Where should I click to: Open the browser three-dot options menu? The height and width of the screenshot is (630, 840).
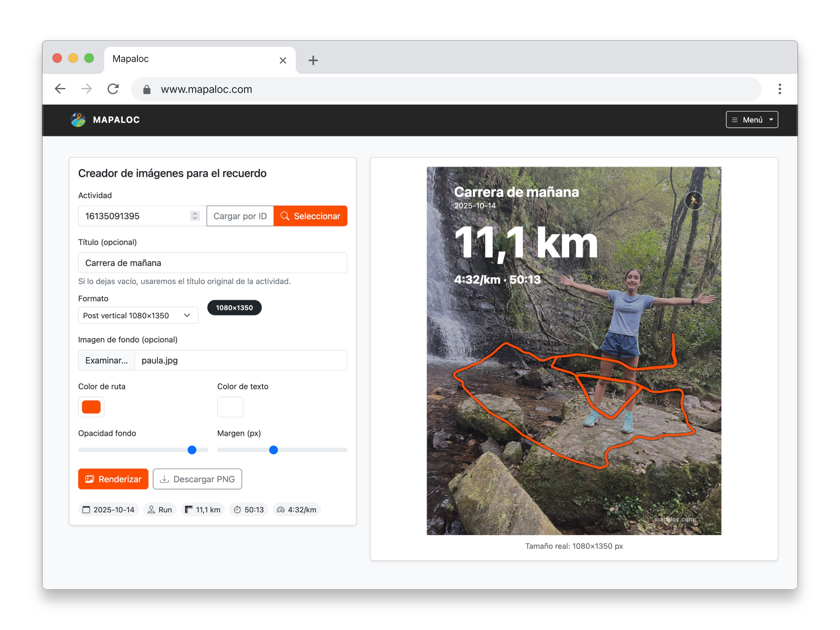779,89
